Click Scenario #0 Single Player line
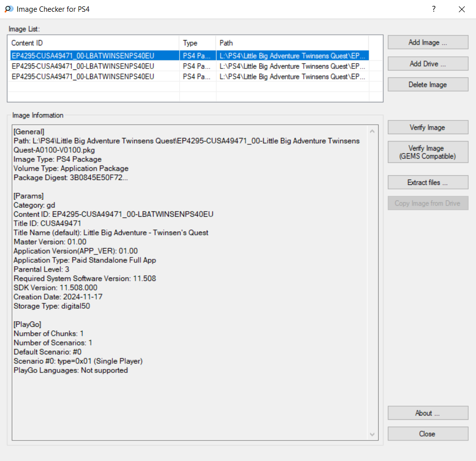This screenshot has height=461, width=476. click(78, 361)
